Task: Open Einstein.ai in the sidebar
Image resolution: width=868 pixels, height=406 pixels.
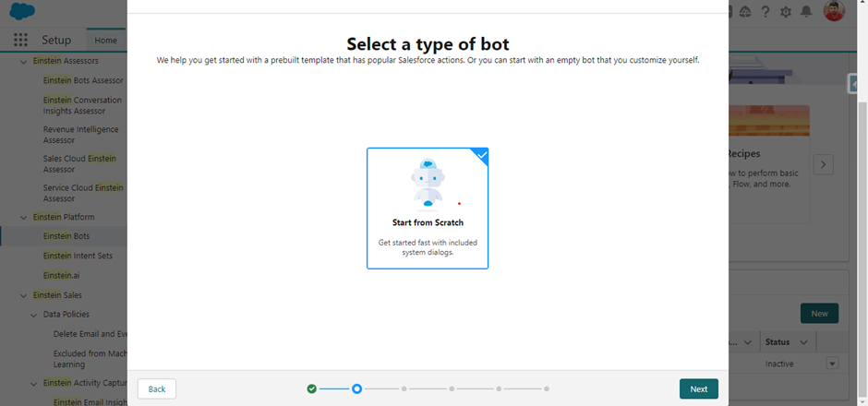Action: point(62,275)
